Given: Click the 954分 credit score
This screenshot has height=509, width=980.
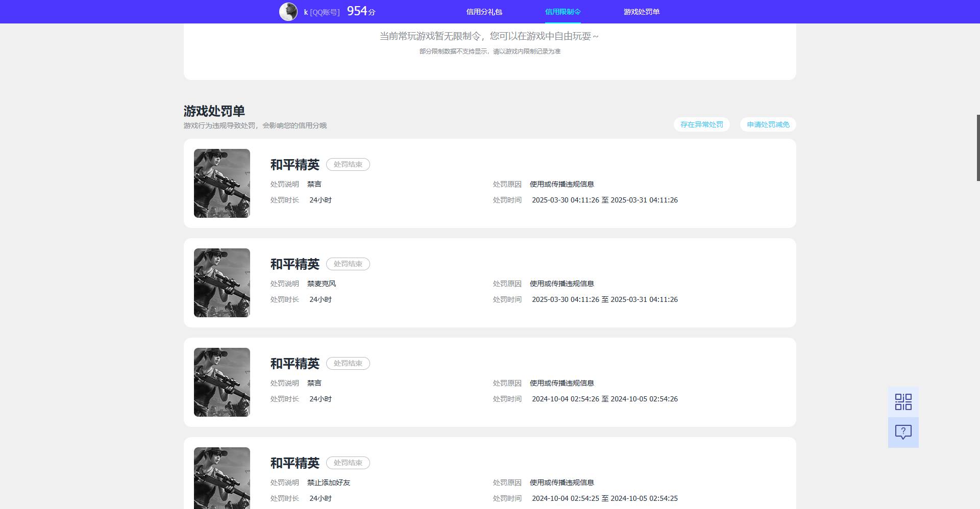Looking at the screenshot, I should coord(361,11).
